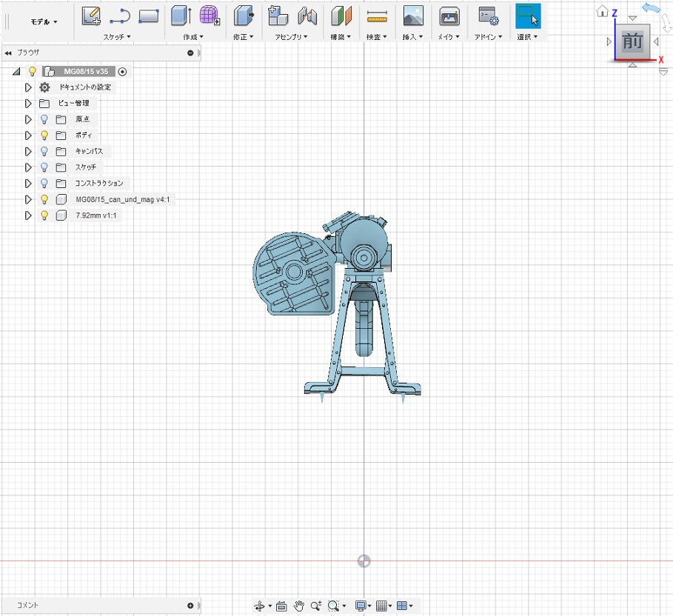Show the スケッチ folder via lightbulb
Image resolution: width=673 pixels, height=616 pixels.
pyautogui.click(x=44, y=167)
